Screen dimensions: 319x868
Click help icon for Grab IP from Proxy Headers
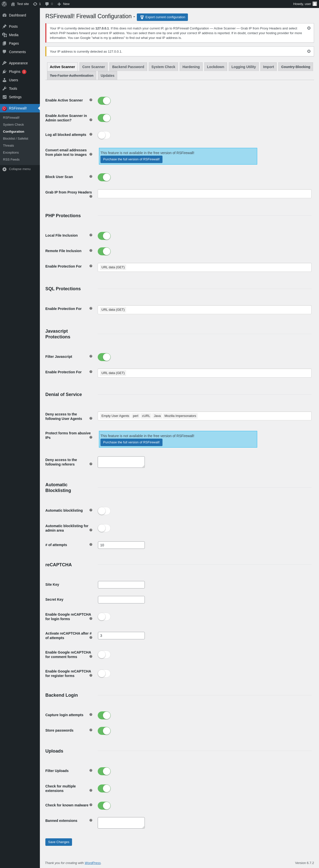click(91, 196)
